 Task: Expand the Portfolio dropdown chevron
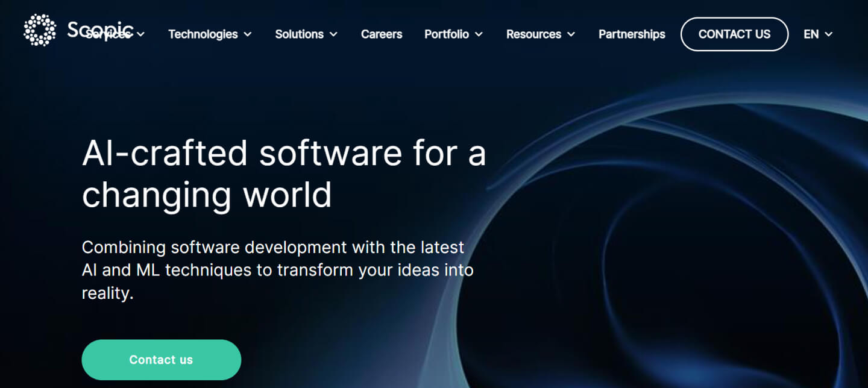(x=479, y=34)
